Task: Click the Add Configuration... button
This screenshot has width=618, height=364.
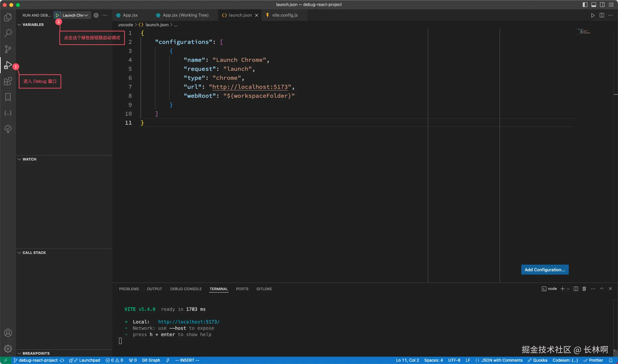Action: click(545, 270)
